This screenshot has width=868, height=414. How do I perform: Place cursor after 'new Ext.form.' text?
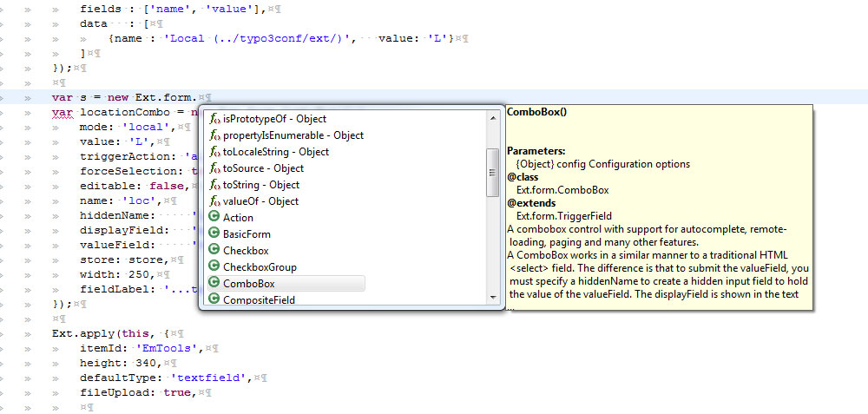[x=197, y=97]
